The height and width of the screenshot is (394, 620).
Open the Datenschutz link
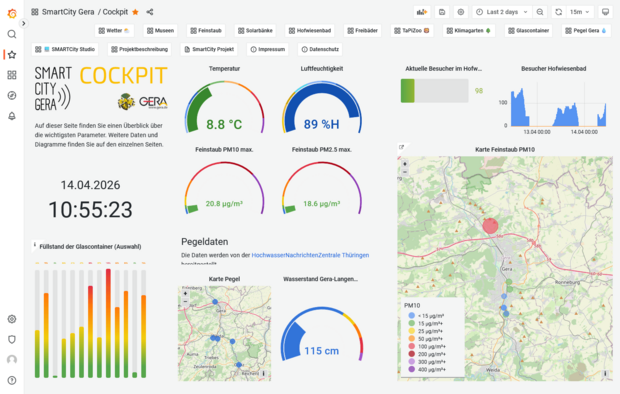coord(320,49)
